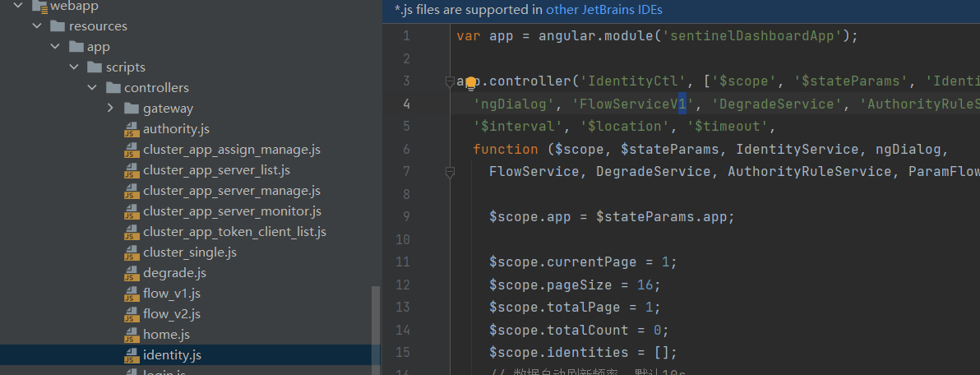This screenshot has width=980, height=375.
Task: Click the cluster_app_server_list.js file icon
Action: (x=132, y=170)
